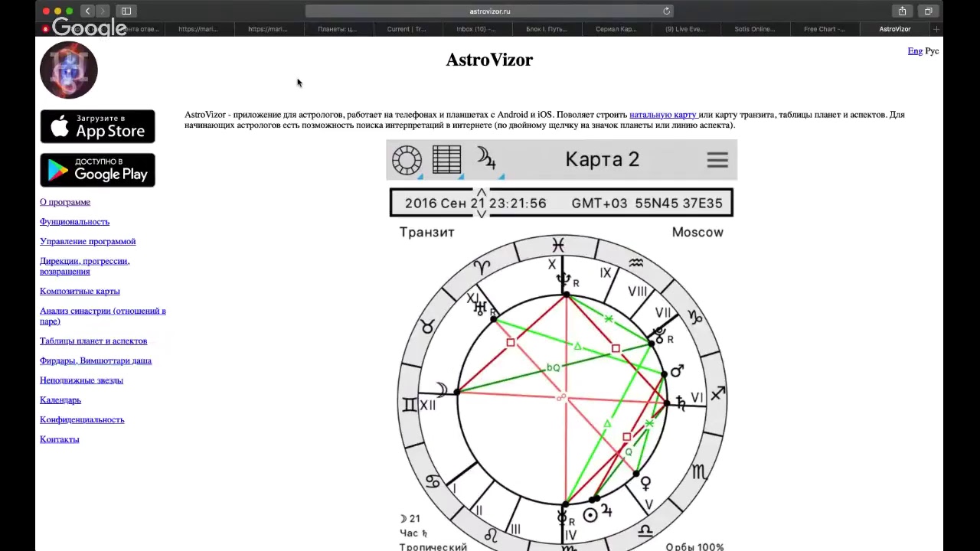Open the Календарь link
The image size is (980, 551).
(60, 399)
